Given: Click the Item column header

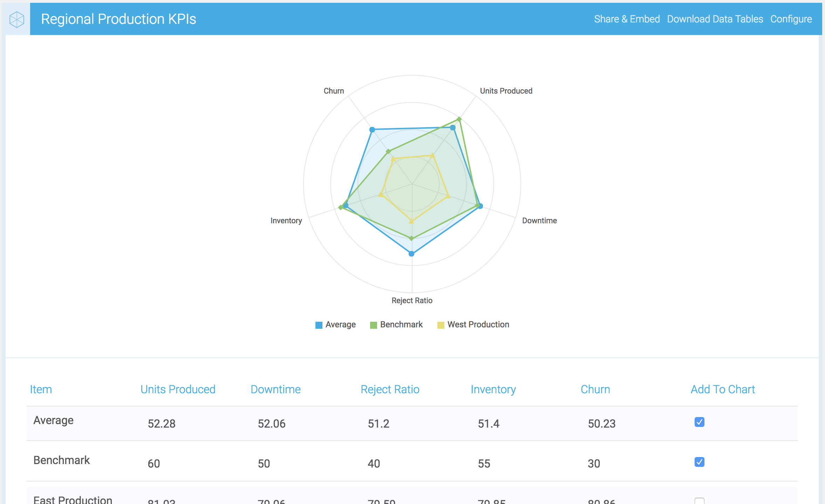Looking at the screenshot, I should click(41, 389).
